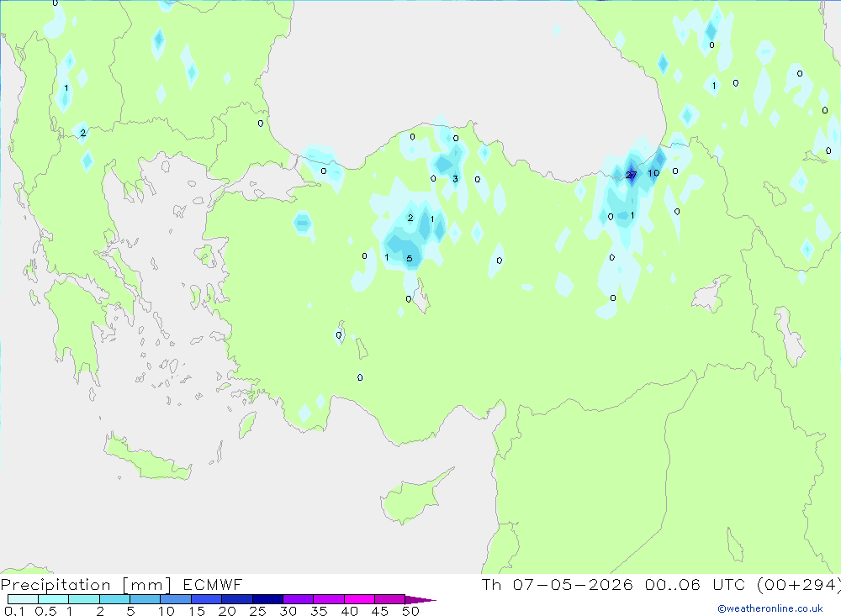841x616 pixels.
Task: Click the '40' legend scale label
Action: [349, 611]
